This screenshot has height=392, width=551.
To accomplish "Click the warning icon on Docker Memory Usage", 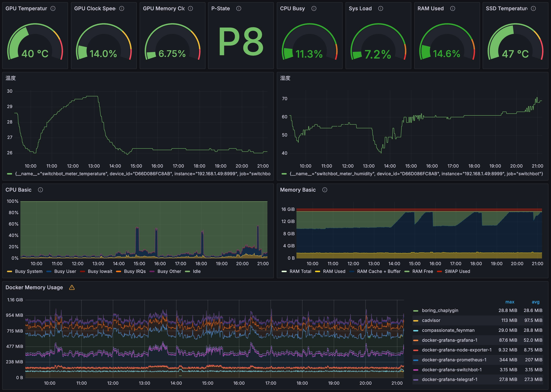I will 72,287.
